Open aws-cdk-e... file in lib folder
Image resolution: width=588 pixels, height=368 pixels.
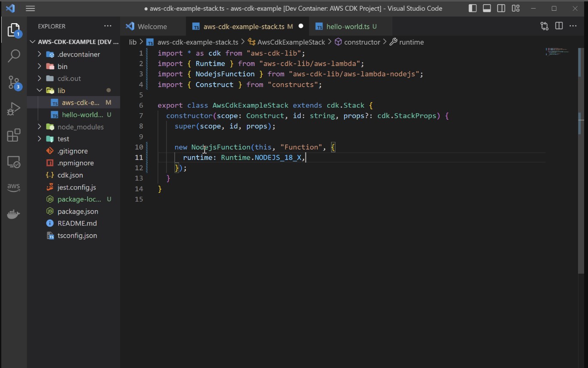point(74,103)
